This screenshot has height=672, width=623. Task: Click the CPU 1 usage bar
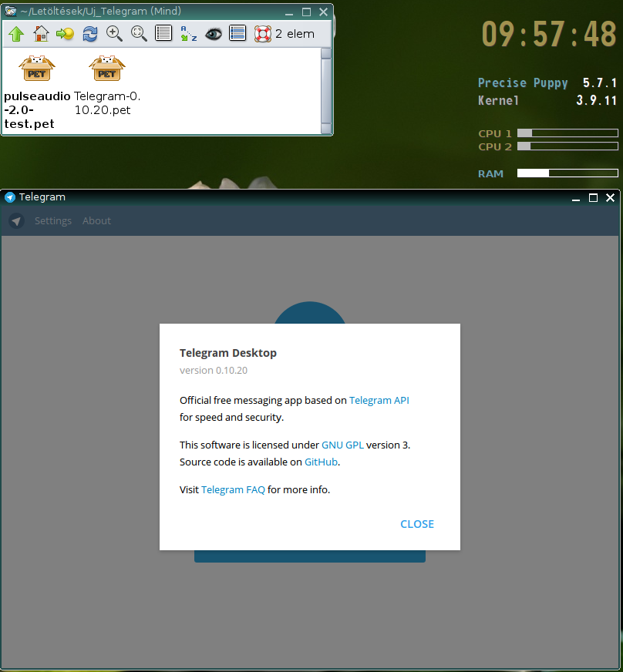pyautogui.click(x=567, y=133)
